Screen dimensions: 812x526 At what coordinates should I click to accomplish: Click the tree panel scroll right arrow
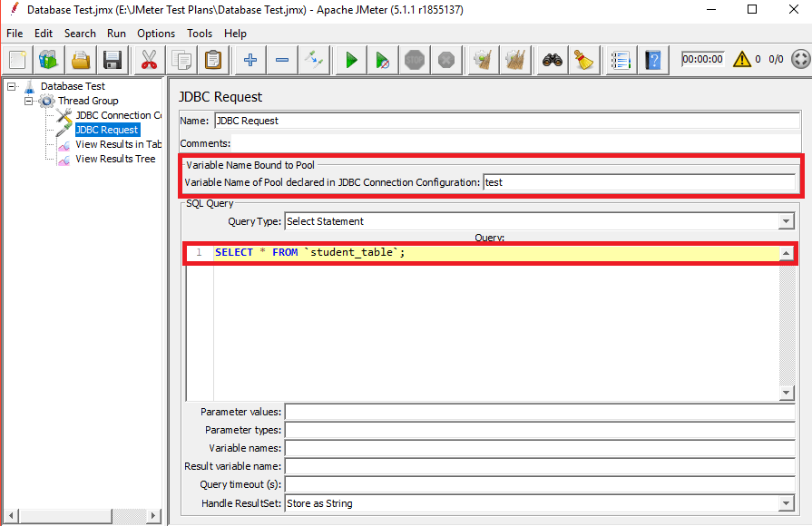coord(153,516)
